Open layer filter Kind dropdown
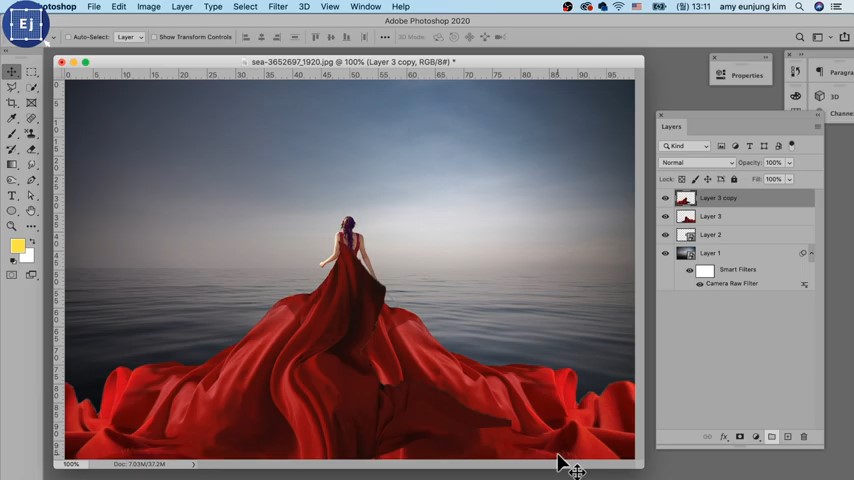The width and height of the screenshot is (854, 480). pos(684,146)
